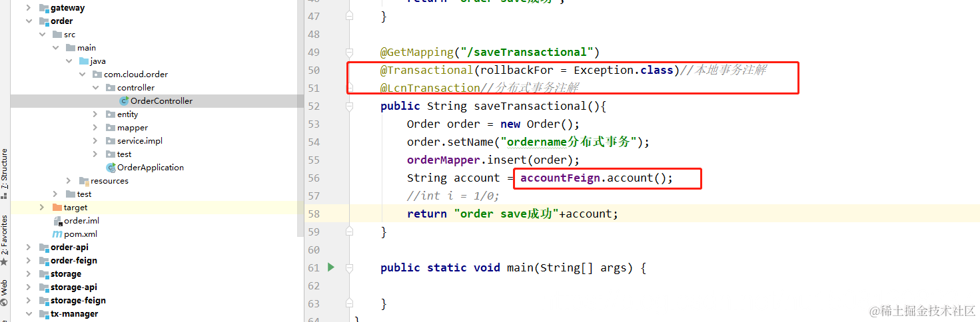Collapse the java source folder
This screenshot has width=980, height=322.
coord(69,61)
